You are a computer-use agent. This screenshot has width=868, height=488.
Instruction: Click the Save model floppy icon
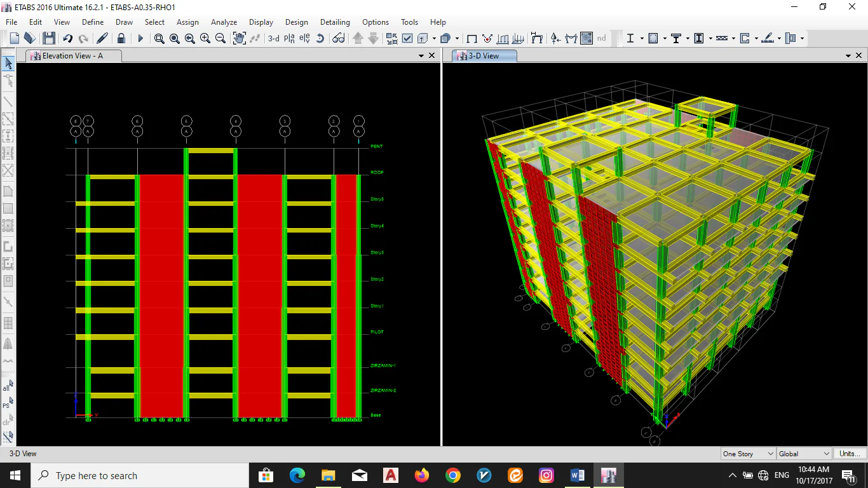click(48, 39)
